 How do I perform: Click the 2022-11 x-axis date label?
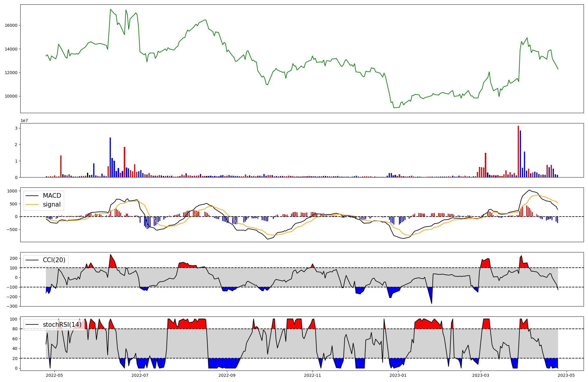tap(313, 375)
